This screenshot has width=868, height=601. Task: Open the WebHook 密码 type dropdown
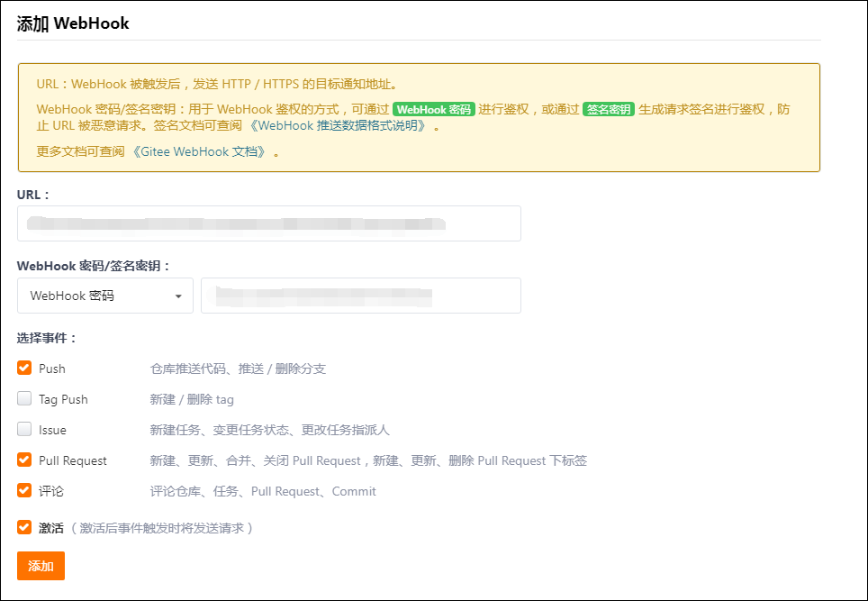(104, 296)
